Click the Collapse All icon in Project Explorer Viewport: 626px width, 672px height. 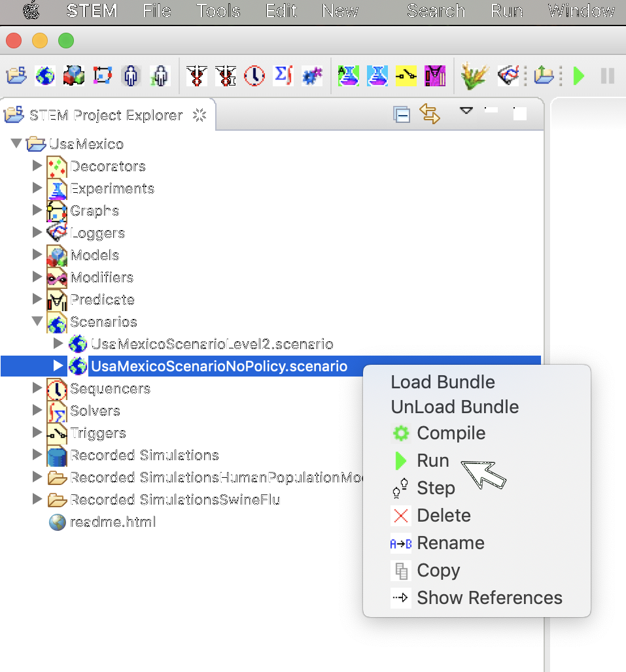(401, 114)
